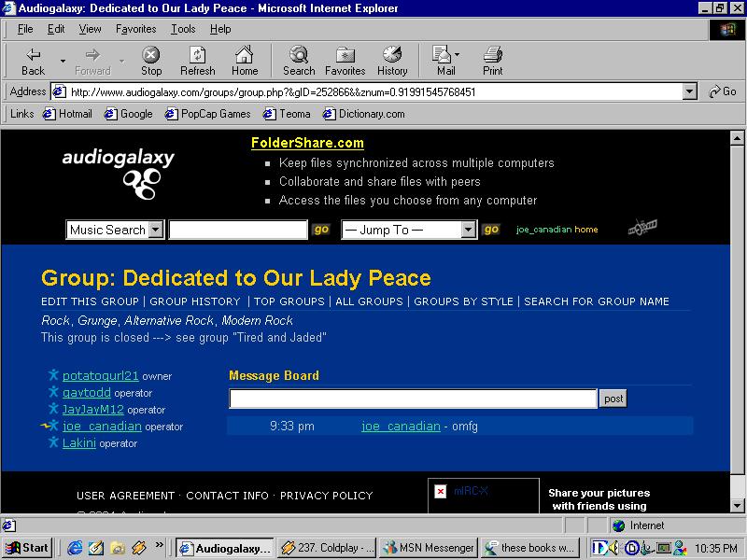Open the Favorites toolbar pane
Screen dimensions: 747x560
pos(345,61)
